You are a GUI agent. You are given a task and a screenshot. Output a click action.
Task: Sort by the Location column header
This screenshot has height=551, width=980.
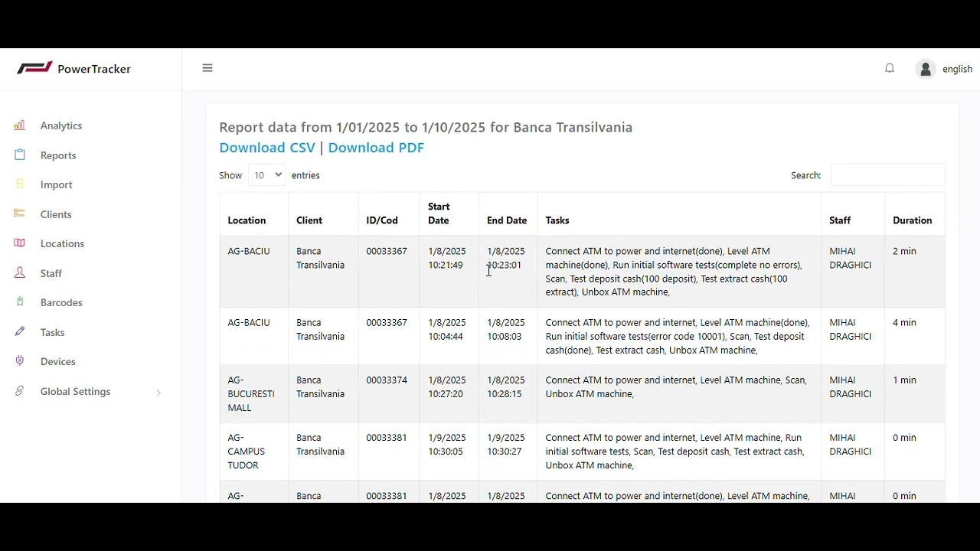253,214
